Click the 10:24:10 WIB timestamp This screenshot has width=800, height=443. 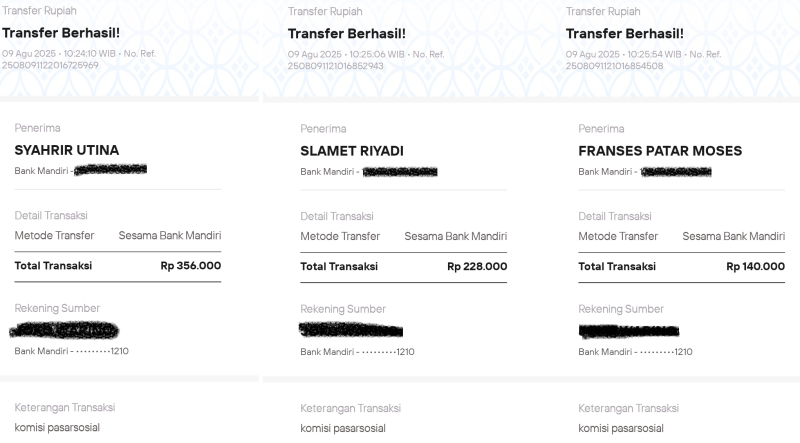tap(87, 53)
